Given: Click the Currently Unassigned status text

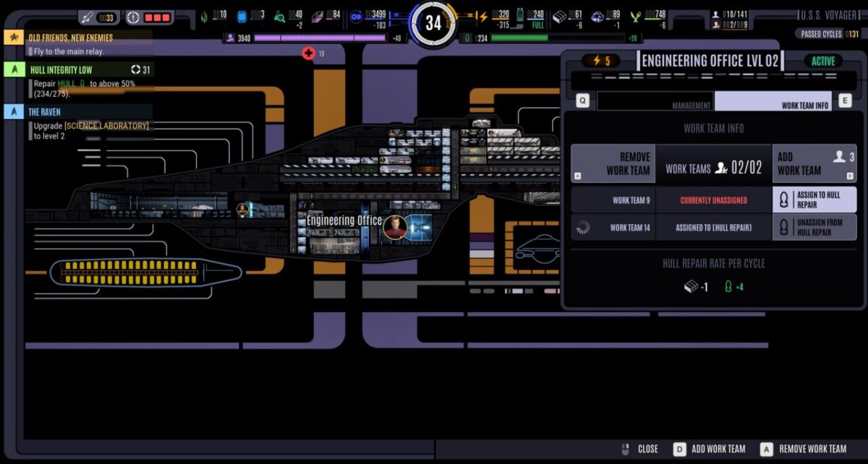Looking at the screenshot, I should point(713,200).
